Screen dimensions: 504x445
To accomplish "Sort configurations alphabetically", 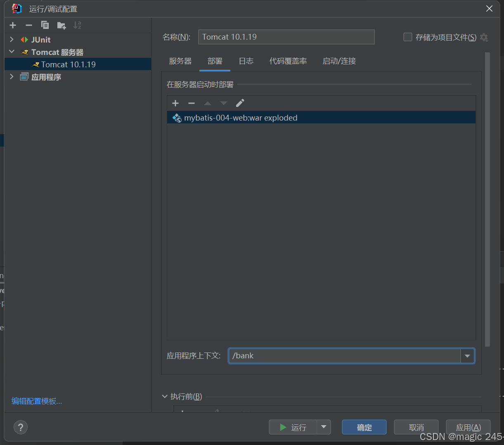I will (x=77, y=25).
